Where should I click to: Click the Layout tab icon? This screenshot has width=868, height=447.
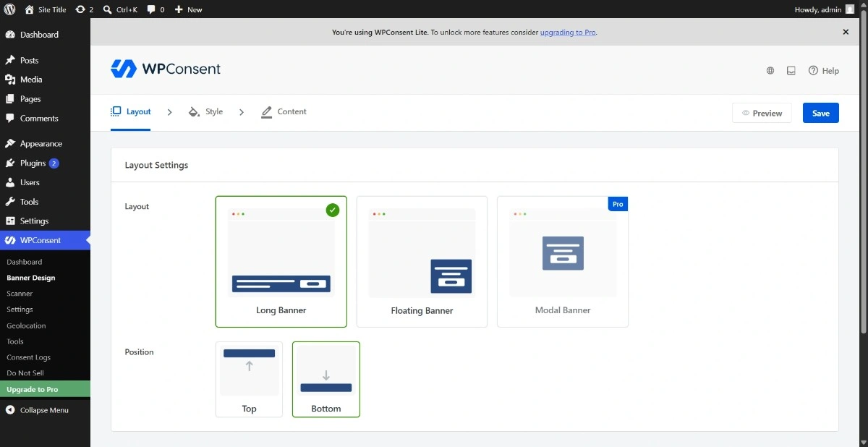click(116, 111)
